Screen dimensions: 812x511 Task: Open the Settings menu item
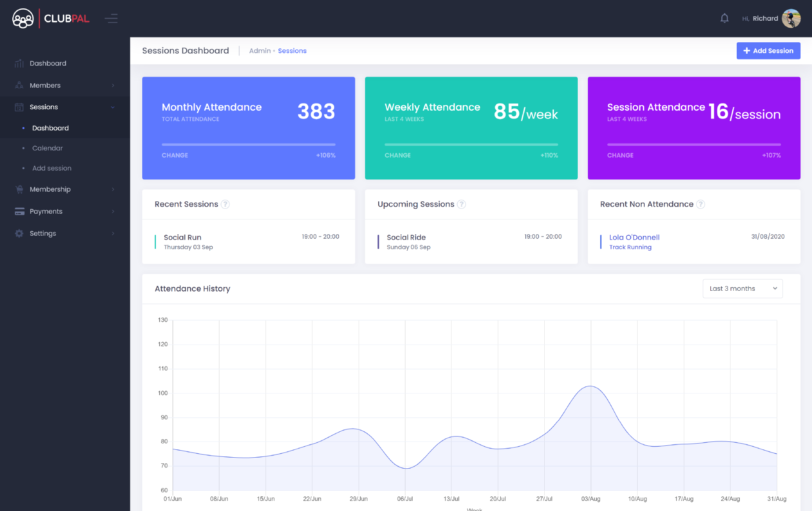pos(65,233)
